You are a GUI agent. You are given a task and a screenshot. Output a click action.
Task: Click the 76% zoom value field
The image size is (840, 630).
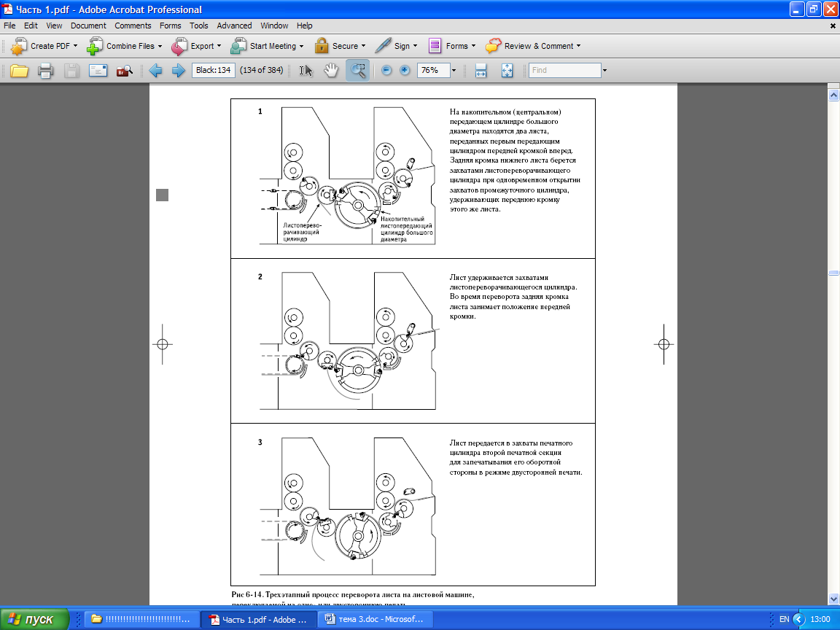pos(433,70)
